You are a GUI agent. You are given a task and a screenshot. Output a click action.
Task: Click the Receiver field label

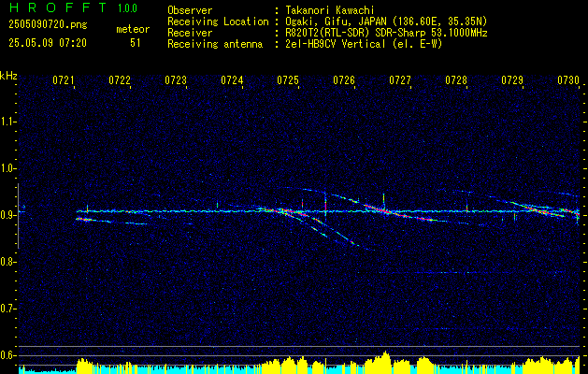point(190,33)
